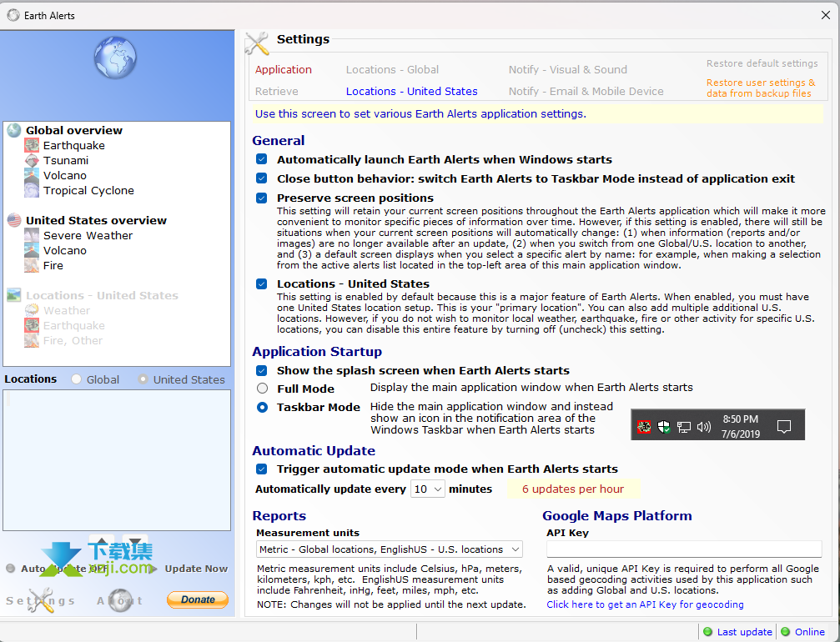Click the network icon in the taskbar preview
The height and width of the screenshot is (642, 840).
point(683,427)
